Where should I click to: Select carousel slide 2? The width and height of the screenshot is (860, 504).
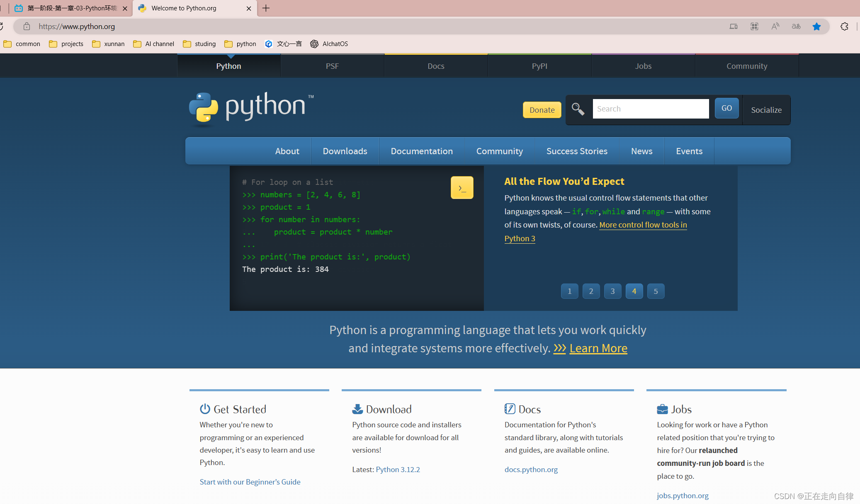[x=591, y=291]
